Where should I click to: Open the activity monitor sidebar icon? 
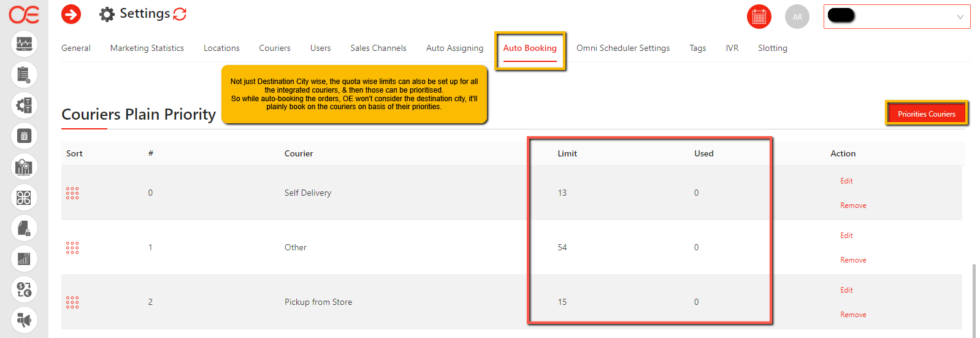click(24, 44)
